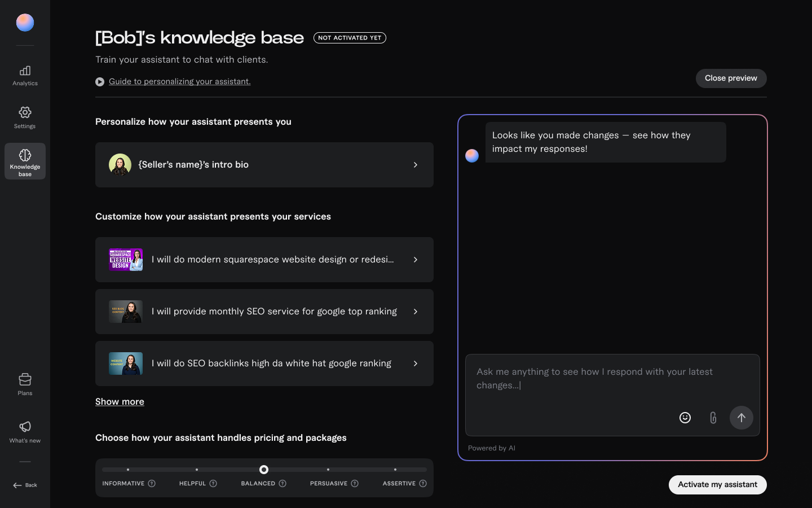The height and width of the screenshot is (508, 812).
Task: Expand the monthly SEO service row
Action: pyautogui.click(x=264, y=312)
